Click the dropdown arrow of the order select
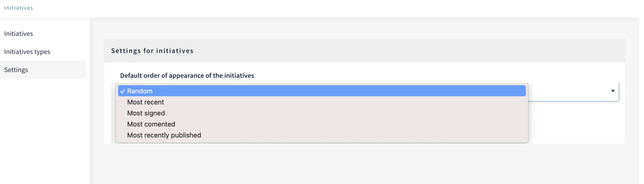The height and width of the screenshot is (184, 644). point(612,91)
